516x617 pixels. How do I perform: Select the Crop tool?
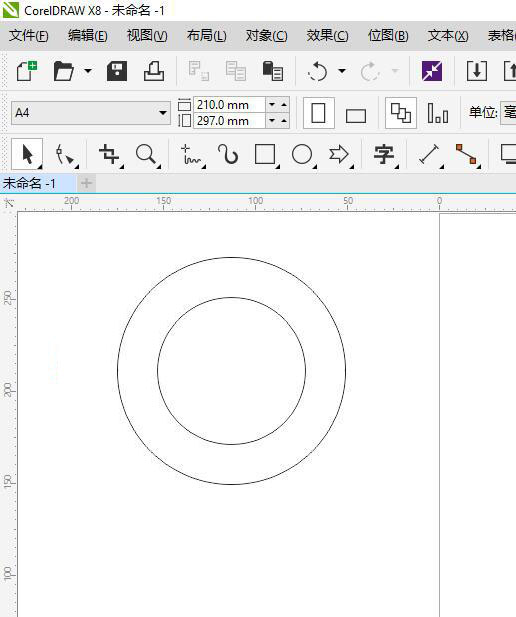pyautogui.click(x=109, y=154)
